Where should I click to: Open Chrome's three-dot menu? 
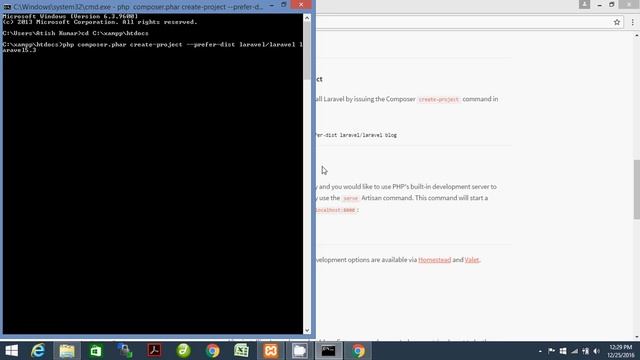[633, 22]
